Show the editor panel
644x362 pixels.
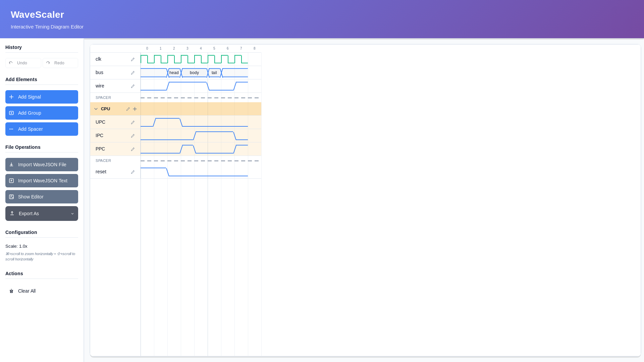tap(42, 197)
